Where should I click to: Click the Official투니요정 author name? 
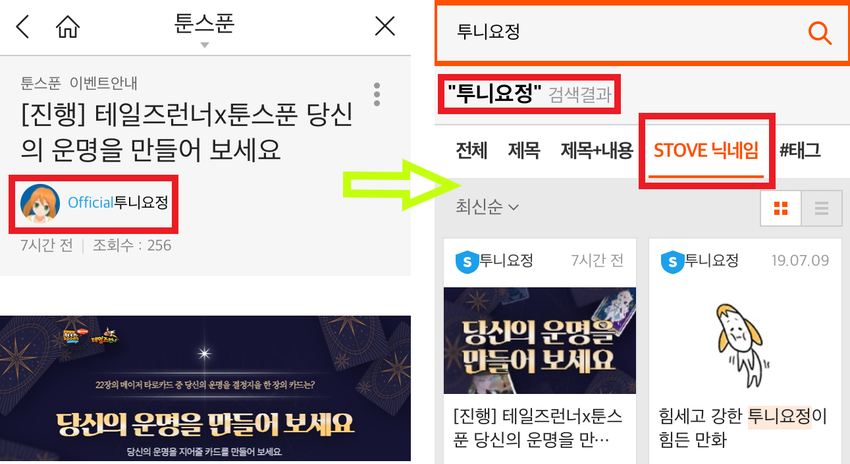point(118,203)
